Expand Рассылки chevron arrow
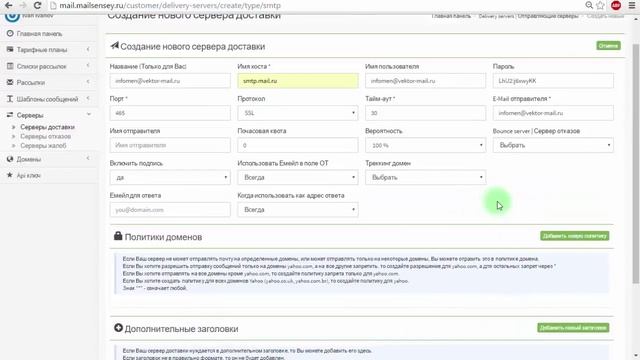This screenshot has height=360, width=640. [88, 82]
